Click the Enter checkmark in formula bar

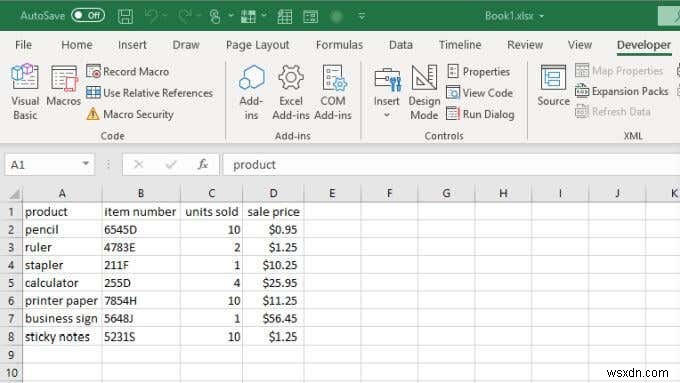point(171,164)
